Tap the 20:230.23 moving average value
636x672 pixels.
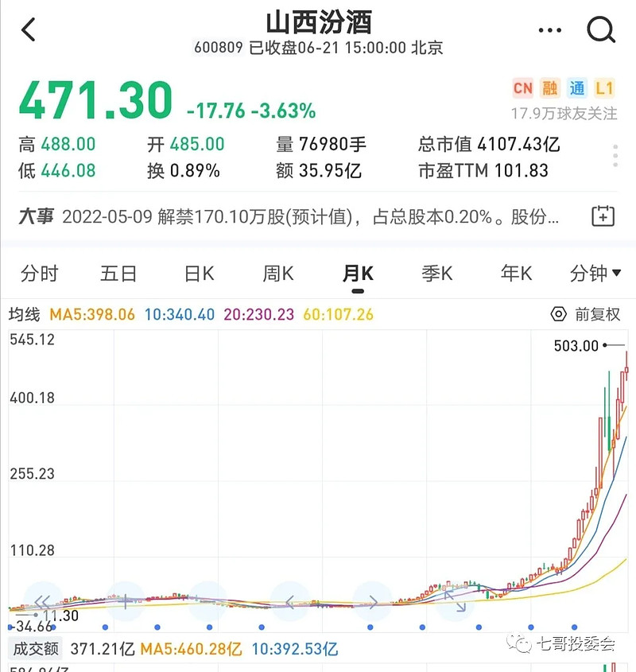pos(259,314)
